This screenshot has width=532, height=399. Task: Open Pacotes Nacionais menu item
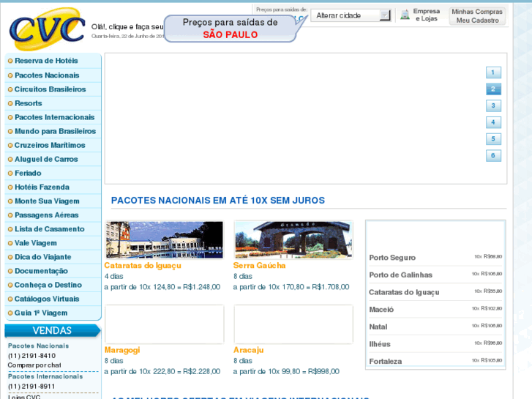coord(47,75)
